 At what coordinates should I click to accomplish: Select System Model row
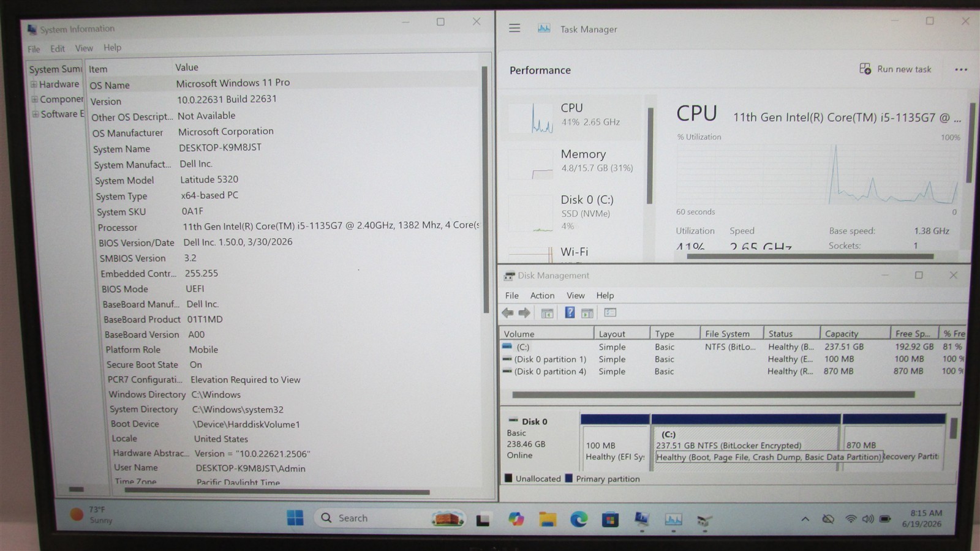(286, 180)
